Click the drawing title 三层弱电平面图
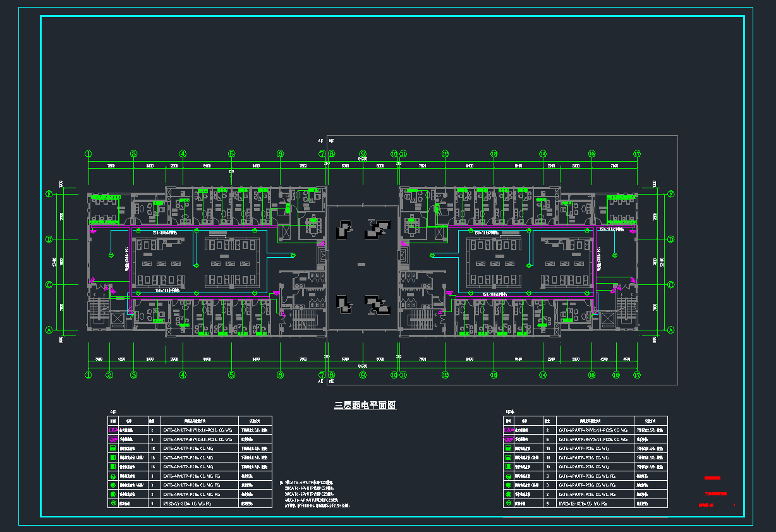The height and width of the screenshot is (532, 776). click(x=365, y=405)
